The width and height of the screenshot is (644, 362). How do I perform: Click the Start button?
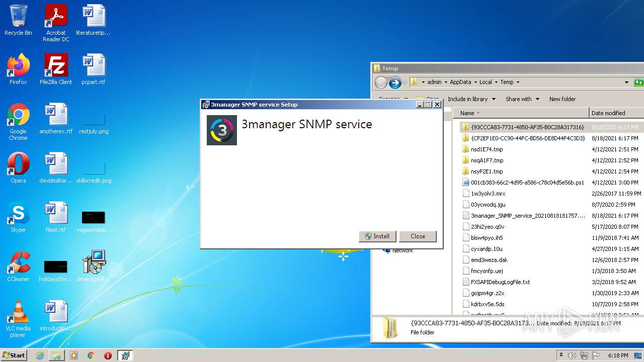(14, 355)
